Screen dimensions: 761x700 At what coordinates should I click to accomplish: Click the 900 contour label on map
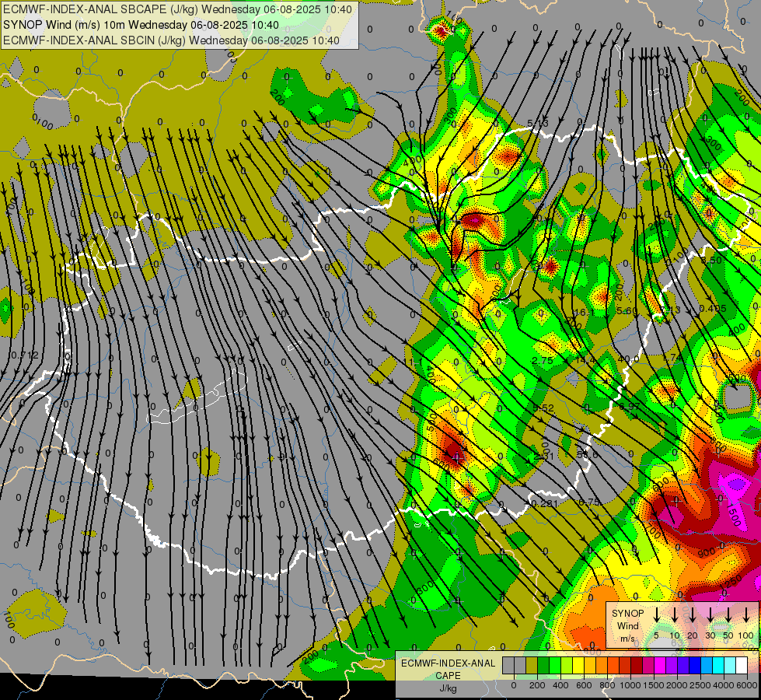[706, 552]
